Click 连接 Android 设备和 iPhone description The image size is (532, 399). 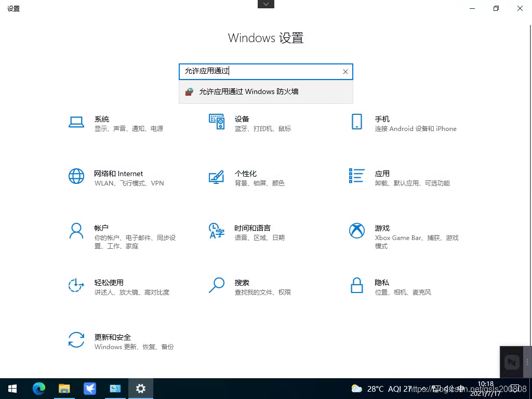coord(416,129)
